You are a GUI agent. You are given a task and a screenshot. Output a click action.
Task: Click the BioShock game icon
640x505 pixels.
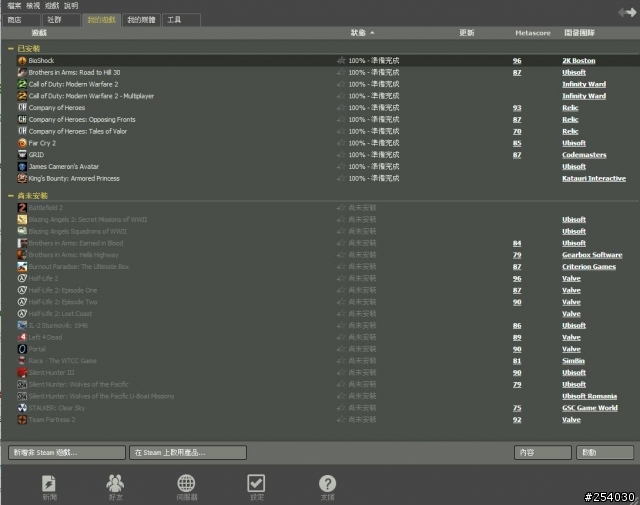click(x=22, y=60)
